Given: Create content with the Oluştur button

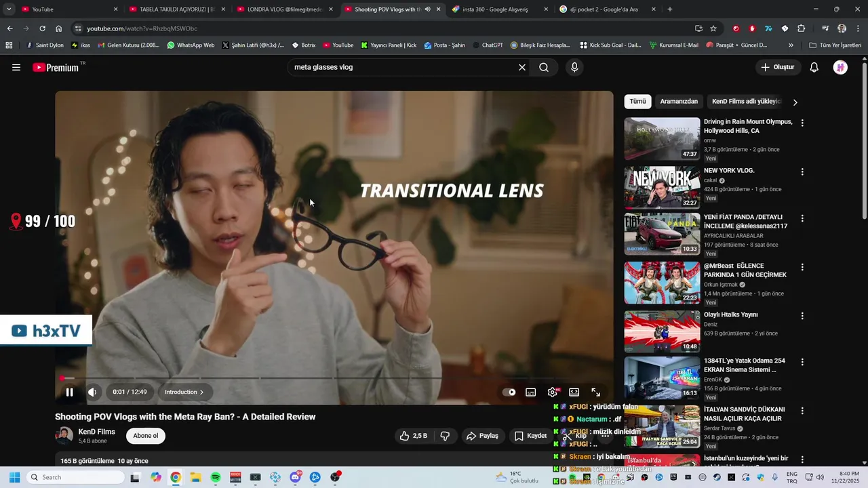Looking at the screenshot, I should coord(777,67).
